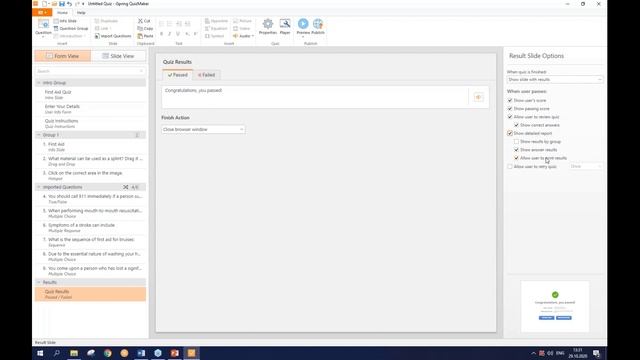Screen dimensions: 640x360
Task: Toggle Show correct answers checkbox
Action: tap(516, 125)
